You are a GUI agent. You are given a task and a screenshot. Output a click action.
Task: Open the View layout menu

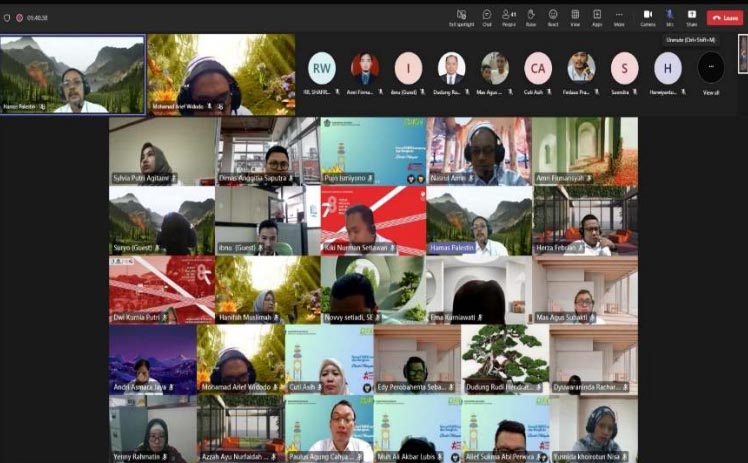point(575,17)
